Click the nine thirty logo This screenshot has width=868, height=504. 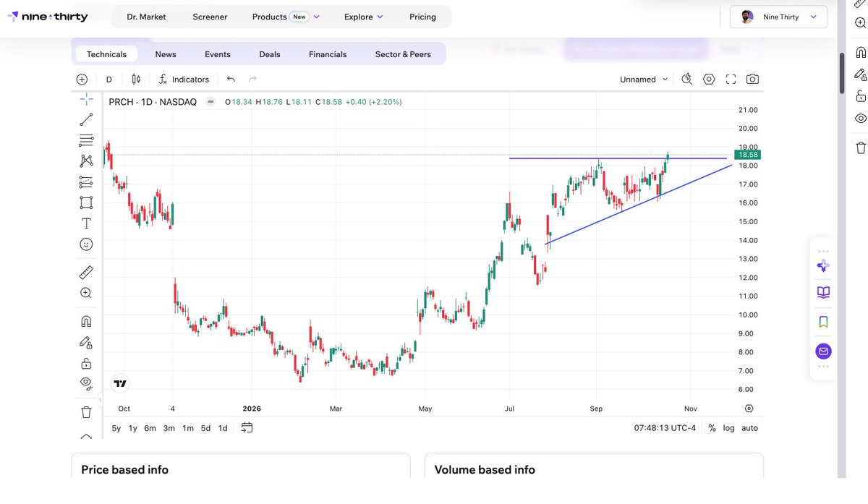click(48, 17)
